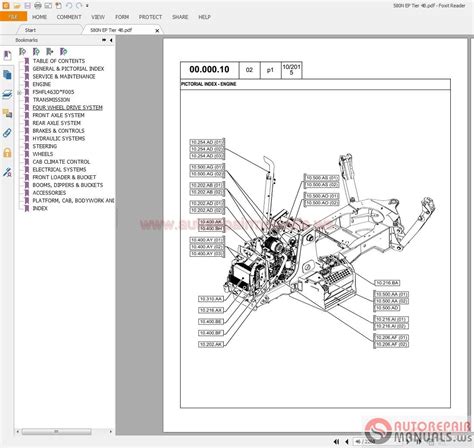Open the Bookmarks panel icon in sidebar

[x=7, y=55]
